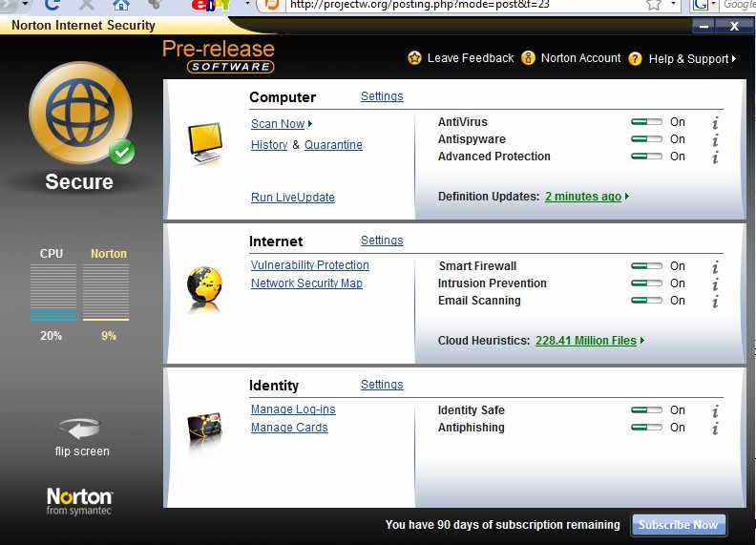Click the Identity cards icon
The image size is (756, 545).
205,426
